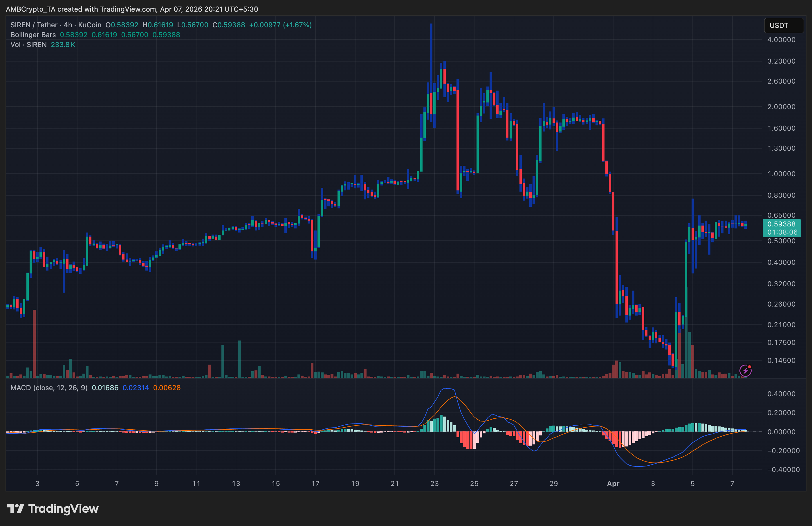The height and width of the screenshot is (526, 812).
Task: Click the current price label 0.59388
Action: (x=781, y=224)
